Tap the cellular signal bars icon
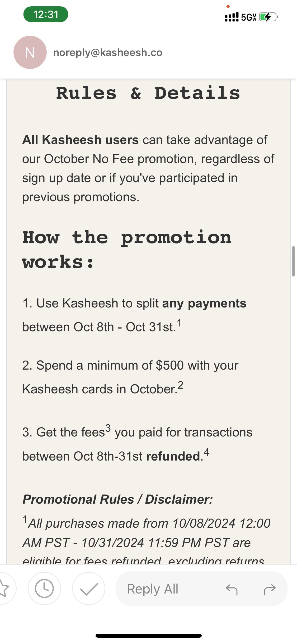Viewport: 297px width, 644px height. click(232, 17)
